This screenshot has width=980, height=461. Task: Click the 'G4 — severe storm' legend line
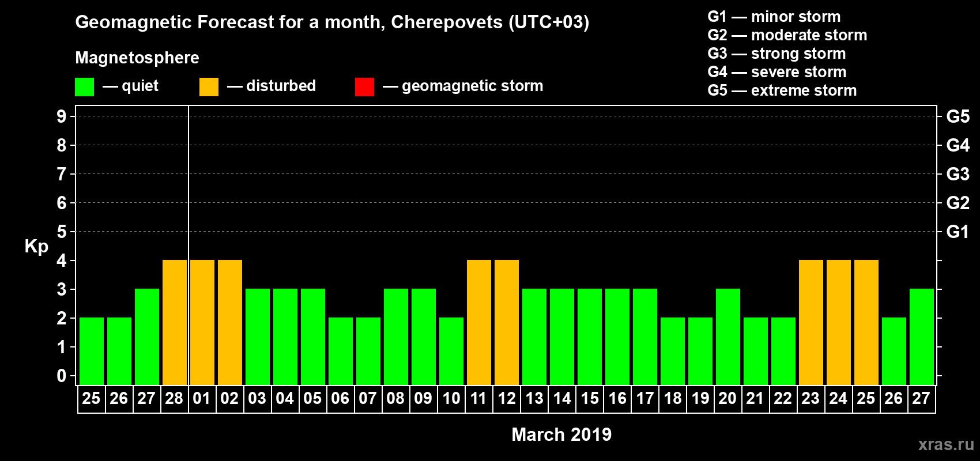click(x=777, y=72)
